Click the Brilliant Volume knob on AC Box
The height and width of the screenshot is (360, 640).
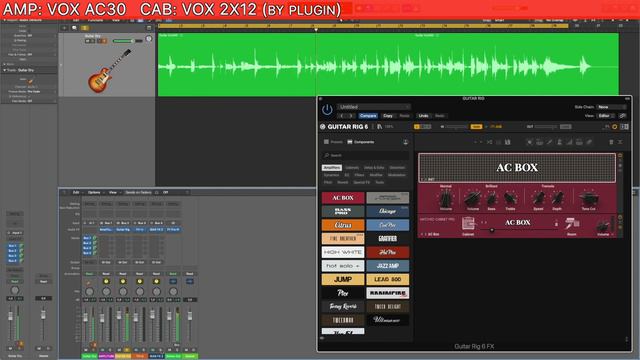473,199
